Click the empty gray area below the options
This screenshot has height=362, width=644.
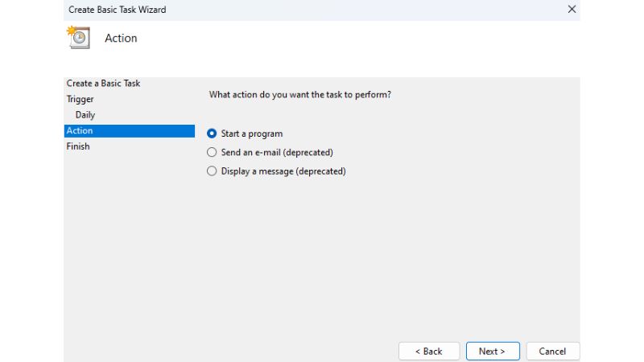(386, 257)
